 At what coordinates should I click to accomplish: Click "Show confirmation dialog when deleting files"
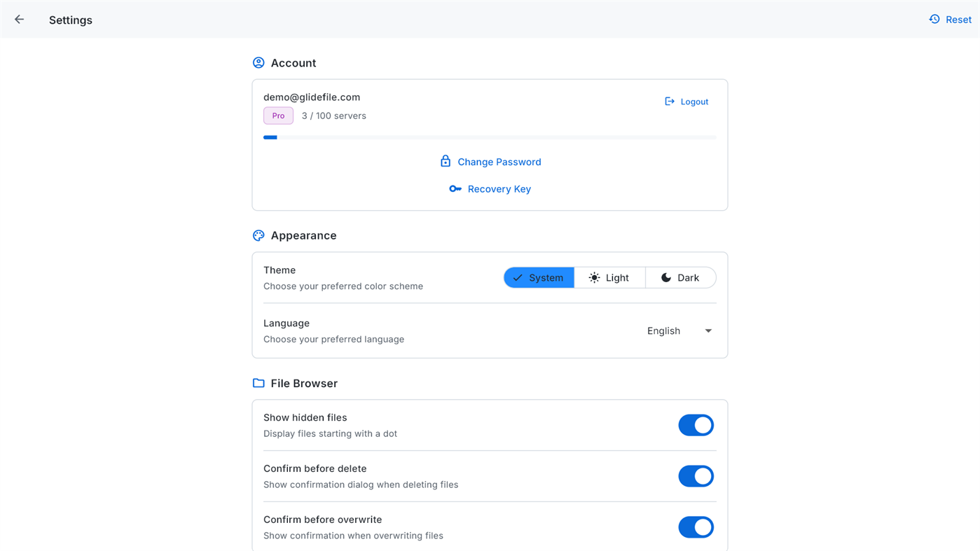click(x=361, y=485)
